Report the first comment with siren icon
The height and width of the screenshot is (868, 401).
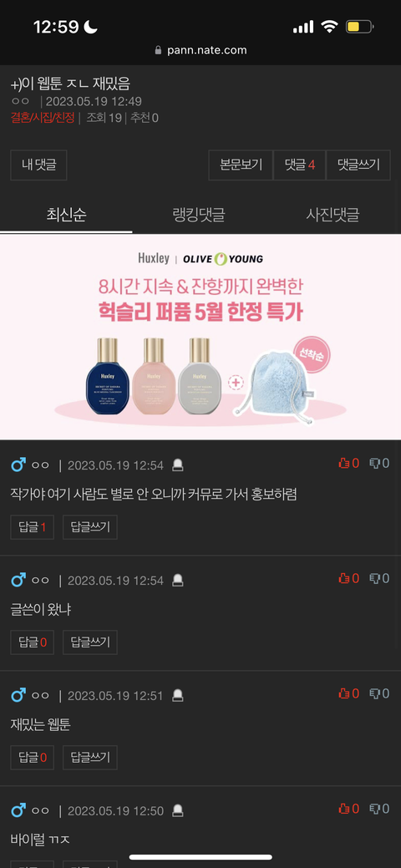(x=177, y=465)
